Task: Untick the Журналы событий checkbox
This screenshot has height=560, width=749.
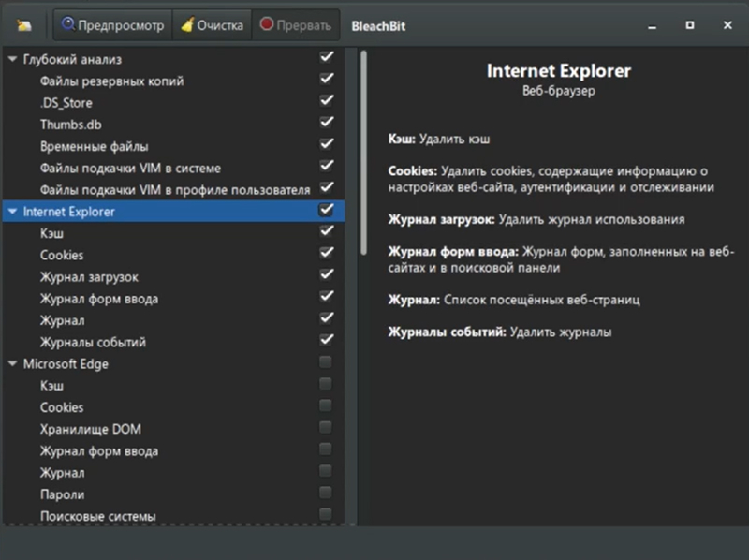Action: (x=326, y=340)
